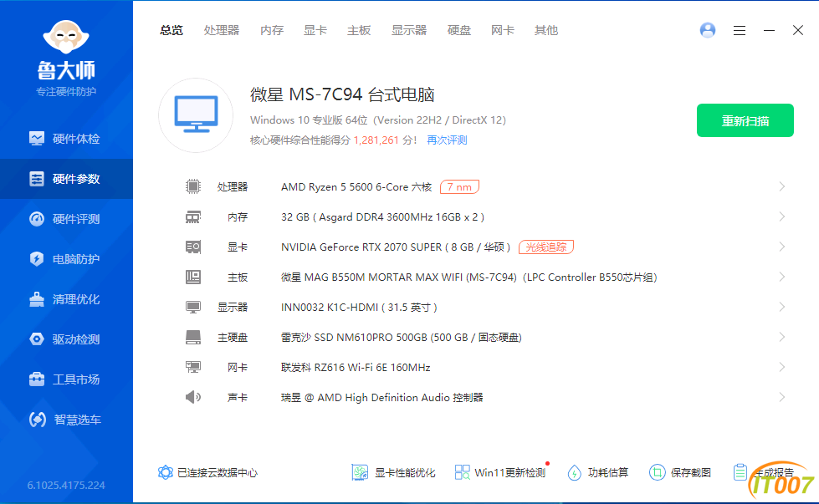Click the 处理器 CPU chip icon

193,186
